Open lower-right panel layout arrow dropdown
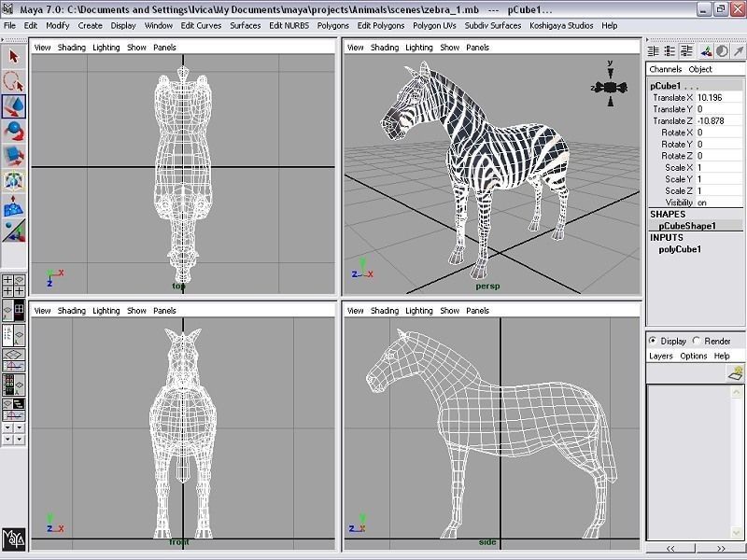 (19, 440)
